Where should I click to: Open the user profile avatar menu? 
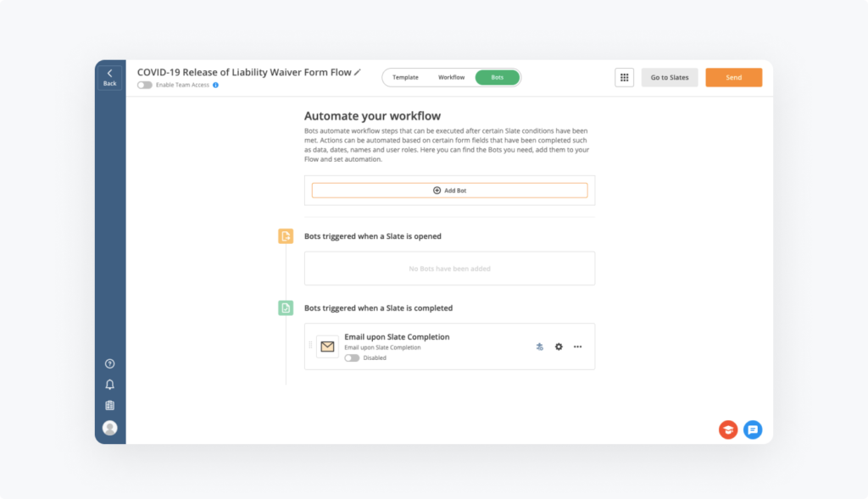pos(109,428)
